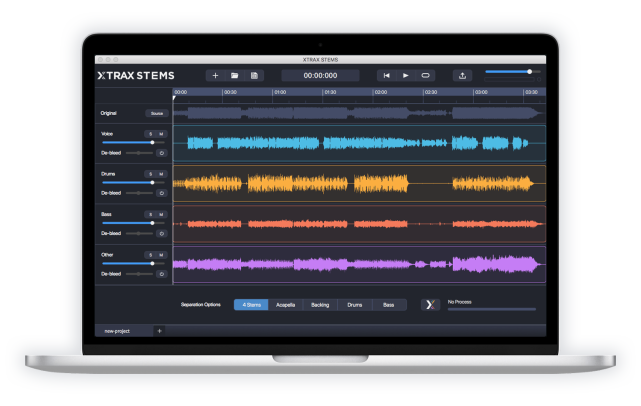Adjust the master volume slider
The width and height of the screenshot is (641, 406).
[513, 72]
